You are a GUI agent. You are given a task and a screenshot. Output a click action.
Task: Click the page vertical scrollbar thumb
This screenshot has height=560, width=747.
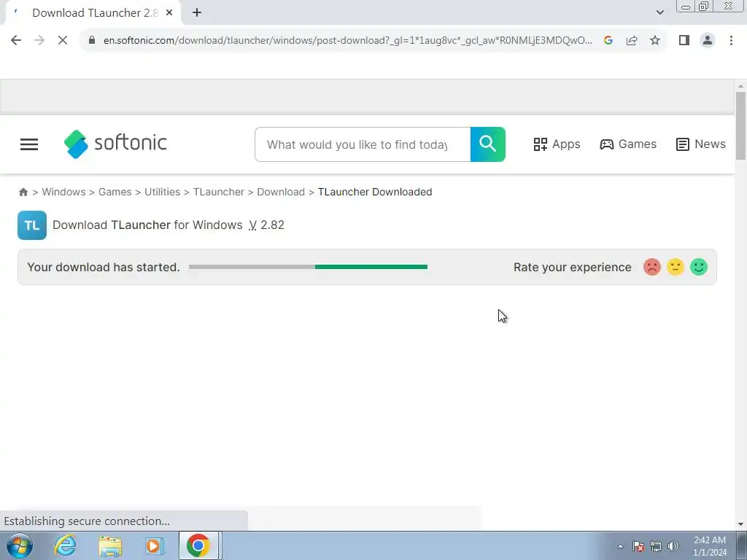[x=740, y=126]
